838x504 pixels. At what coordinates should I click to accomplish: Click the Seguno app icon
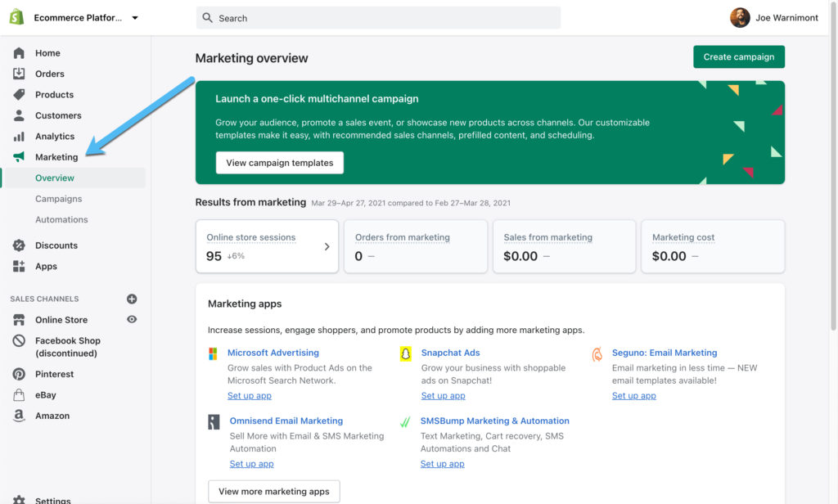pos(597,353)
